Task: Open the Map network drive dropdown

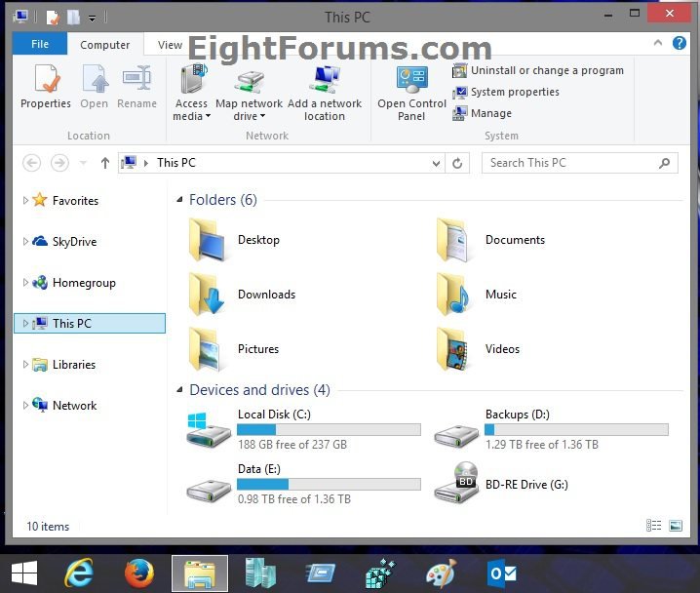Action: 249,116
